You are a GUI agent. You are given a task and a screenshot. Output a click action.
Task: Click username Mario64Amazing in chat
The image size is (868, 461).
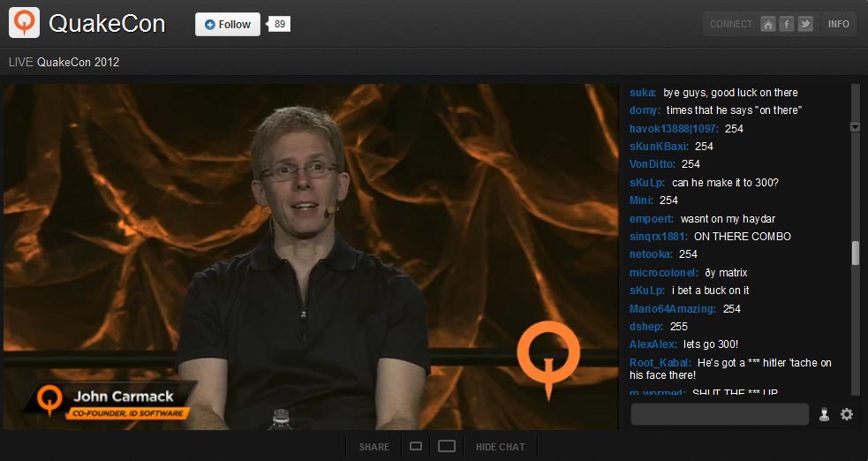click(672, 309)
